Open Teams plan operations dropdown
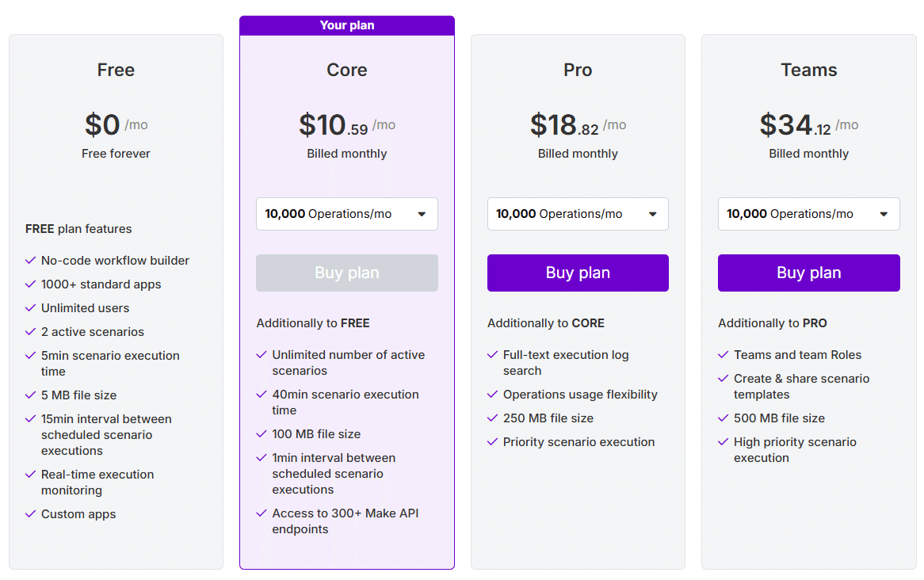The width and height of the screenshot is (924, 580). point(808,214)
